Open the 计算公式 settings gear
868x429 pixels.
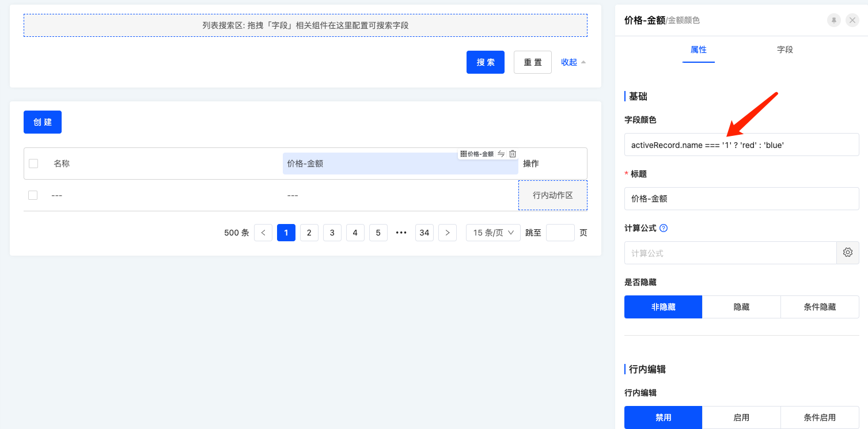click(x=848, y=253)
